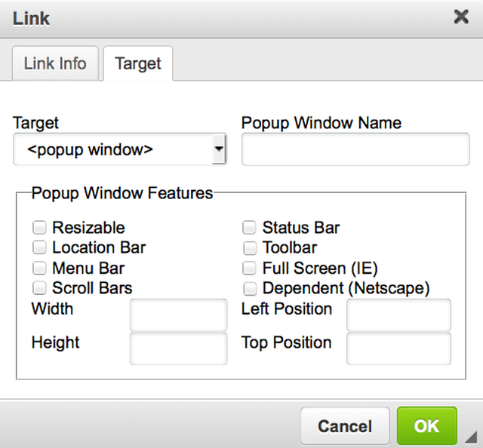Click the Top Position input
This screenshot has height=448, width=483.
398,348
